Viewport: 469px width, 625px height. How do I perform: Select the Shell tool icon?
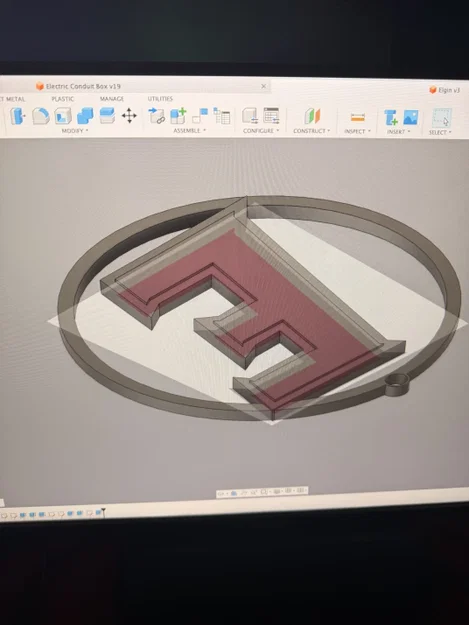[63, 116]
